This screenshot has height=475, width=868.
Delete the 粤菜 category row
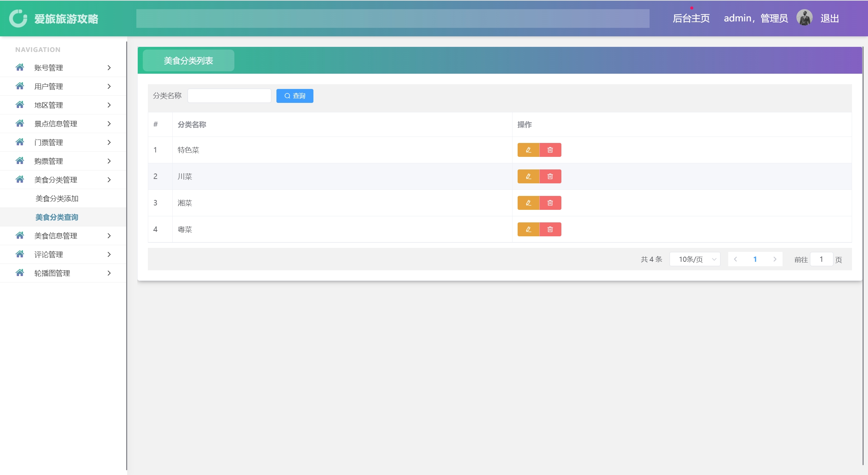point(550,229)
